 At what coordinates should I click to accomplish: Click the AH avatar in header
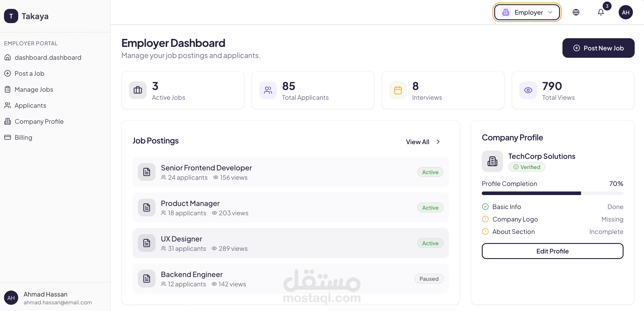tap(626, 12)
